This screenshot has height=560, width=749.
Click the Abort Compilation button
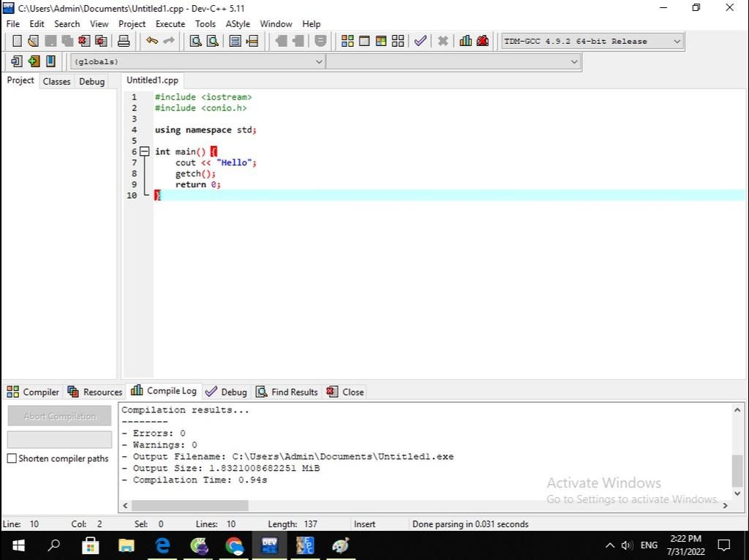pos(60,416)
